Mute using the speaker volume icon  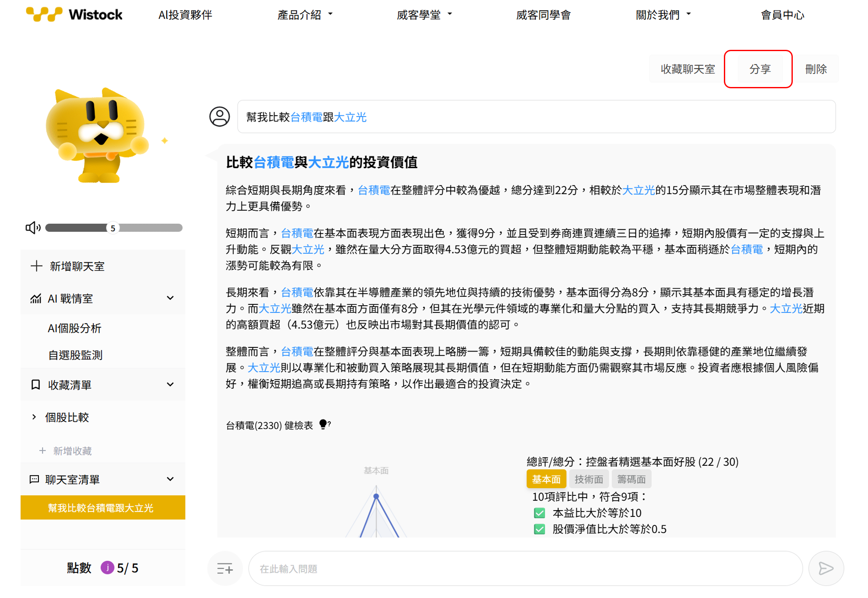point(33,228)
